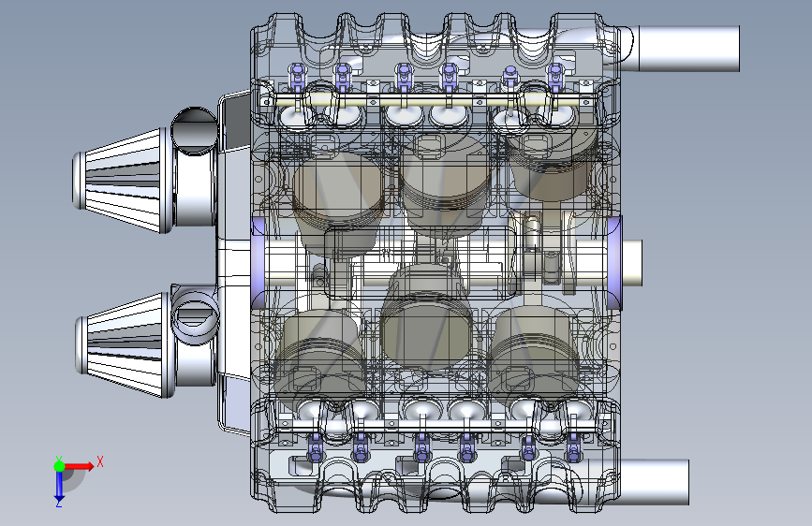Select the lower throttle body round cap
The width and height of the screenshot is (812, 526).
194,317
